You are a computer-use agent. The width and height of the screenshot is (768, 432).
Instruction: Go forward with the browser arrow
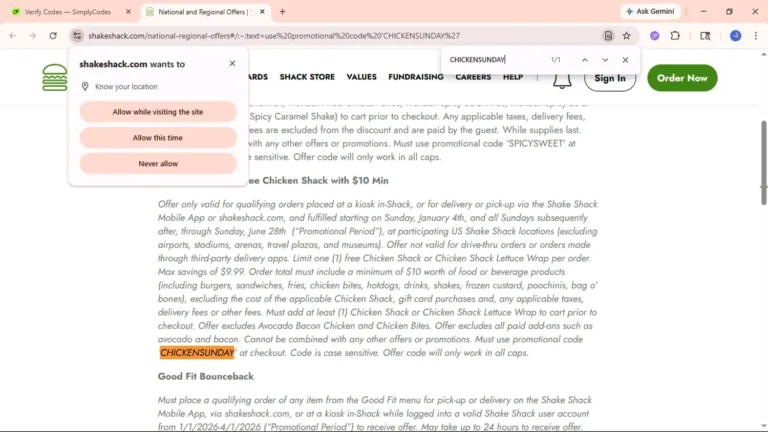[32, 36]
